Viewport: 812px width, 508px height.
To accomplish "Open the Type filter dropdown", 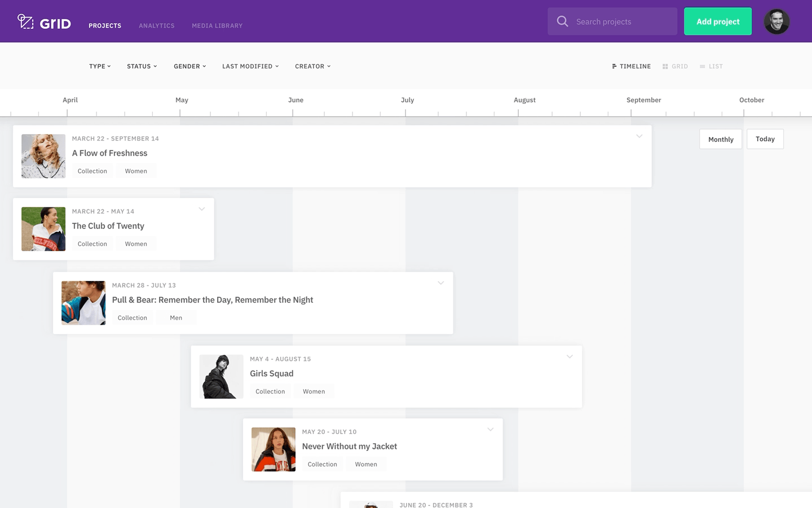I will click(x=100, y=67).
